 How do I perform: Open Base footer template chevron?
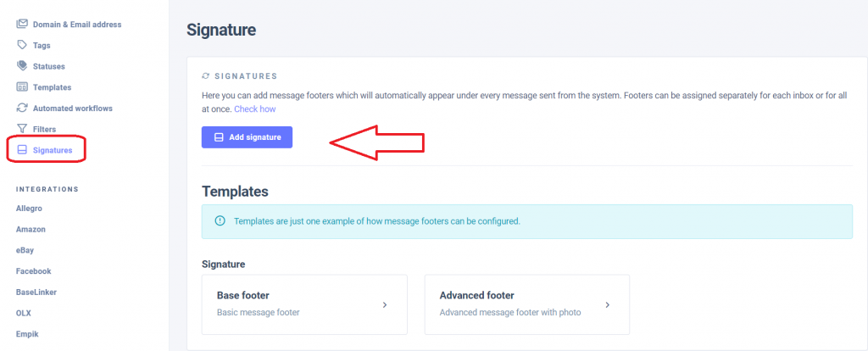point(385,304)
